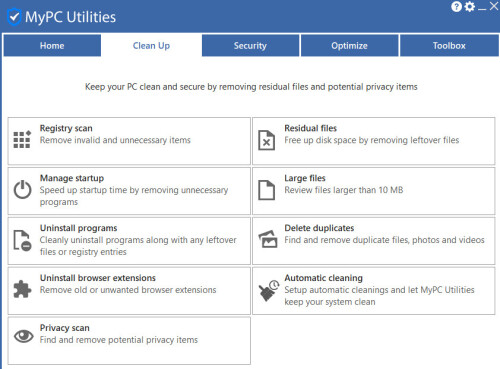Click the Delete duplicates photos icon
The width and height of the screenshot is (500, 369).
(268, 239)
